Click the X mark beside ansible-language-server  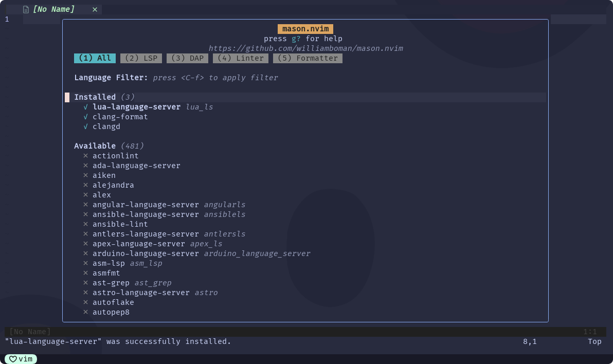coord(85,214)
